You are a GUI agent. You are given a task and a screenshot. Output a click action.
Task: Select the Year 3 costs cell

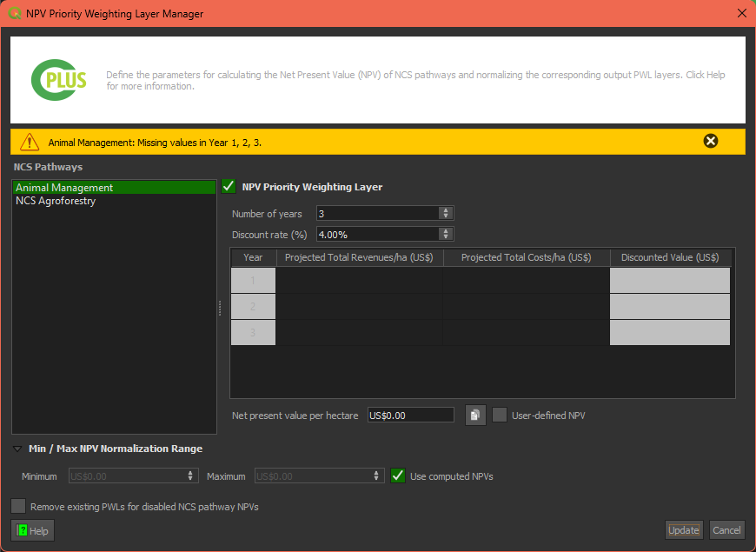pos(526,332)
